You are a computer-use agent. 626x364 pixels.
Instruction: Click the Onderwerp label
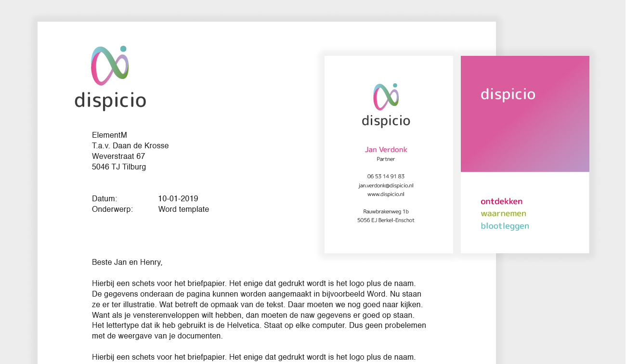(x=112, y=209)
